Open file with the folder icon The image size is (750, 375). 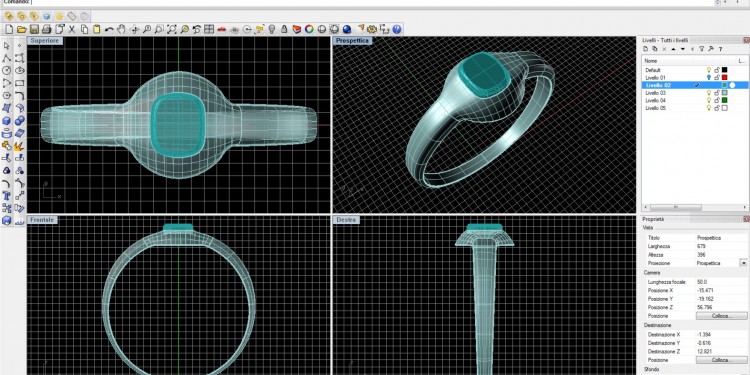point(22,30)
